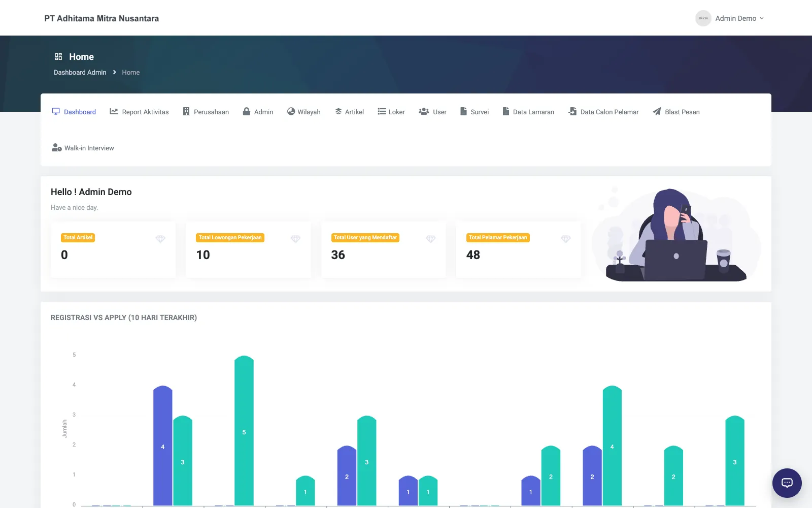The image size is (812, 508).
Task: Click the Perusahaan building icon
Action: click(x=186, y=112)
